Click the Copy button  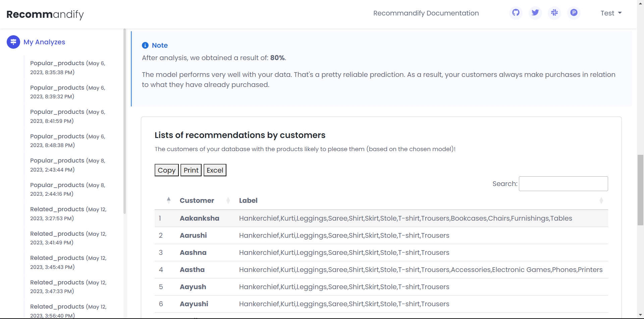(166, 170)
